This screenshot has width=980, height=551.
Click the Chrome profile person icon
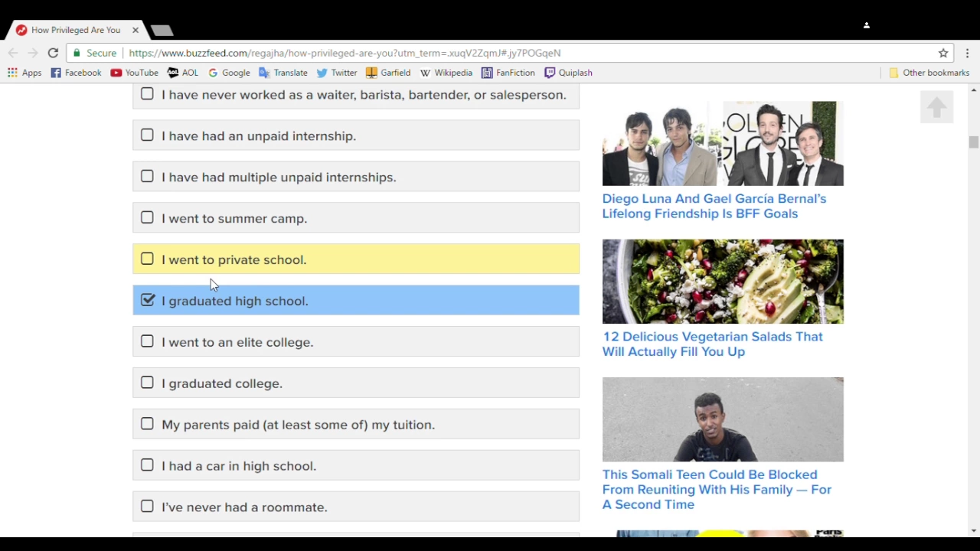point(867,25)
